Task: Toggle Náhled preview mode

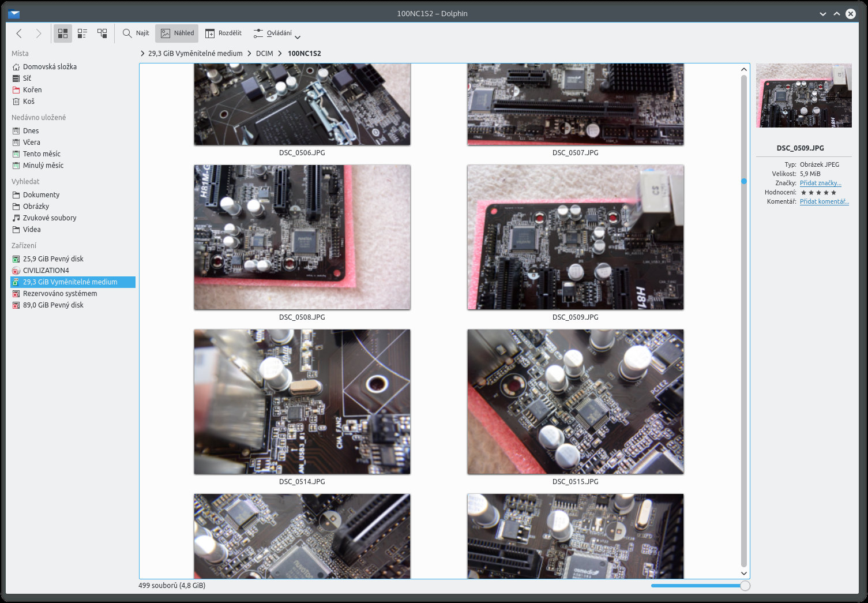Action: [177, 33]
